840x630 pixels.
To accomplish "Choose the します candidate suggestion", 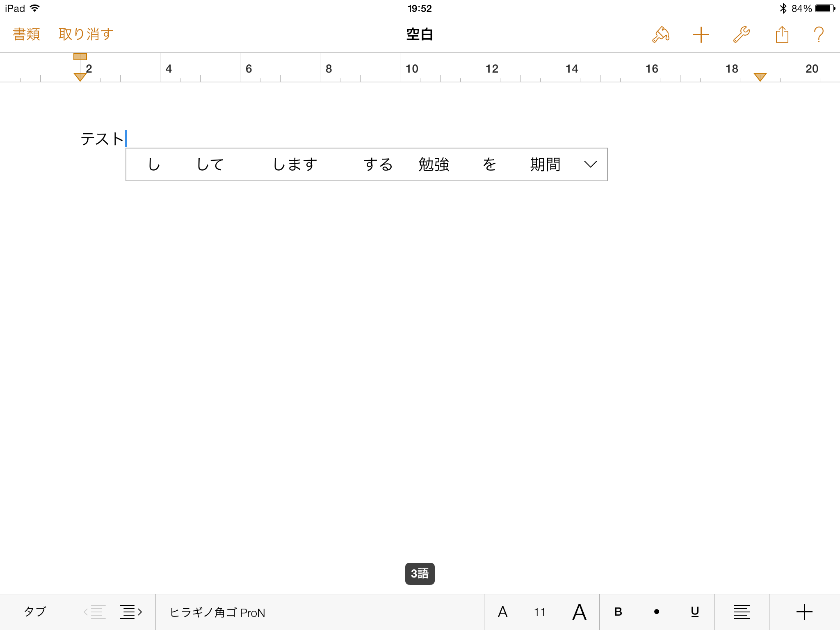I will click(295, 164).
